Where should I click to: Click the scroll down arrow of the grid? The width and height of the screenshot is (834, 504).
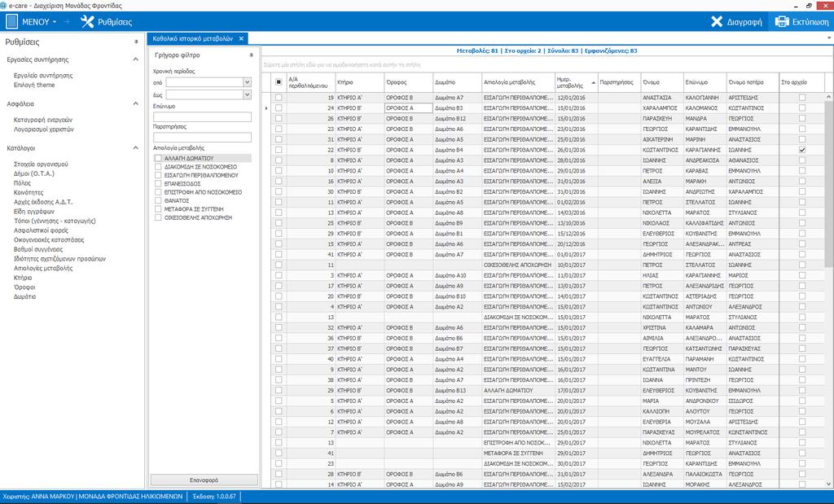pyautogui.click(x=828, y=484)
